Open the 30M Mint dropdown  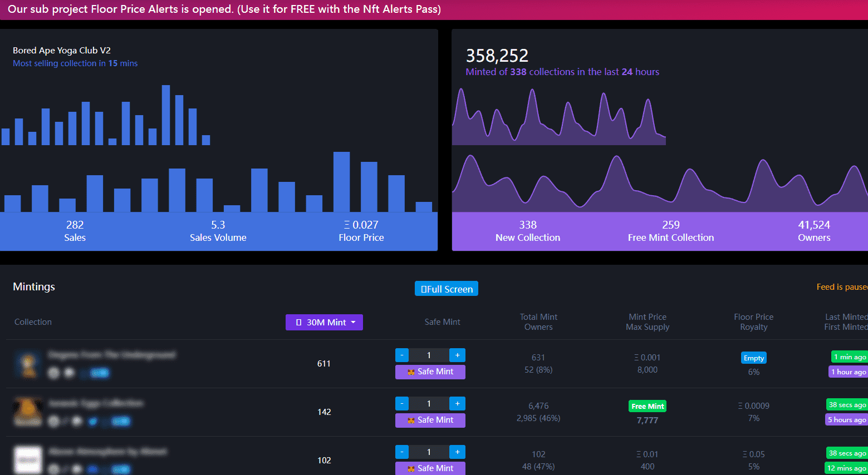[324, 322]
